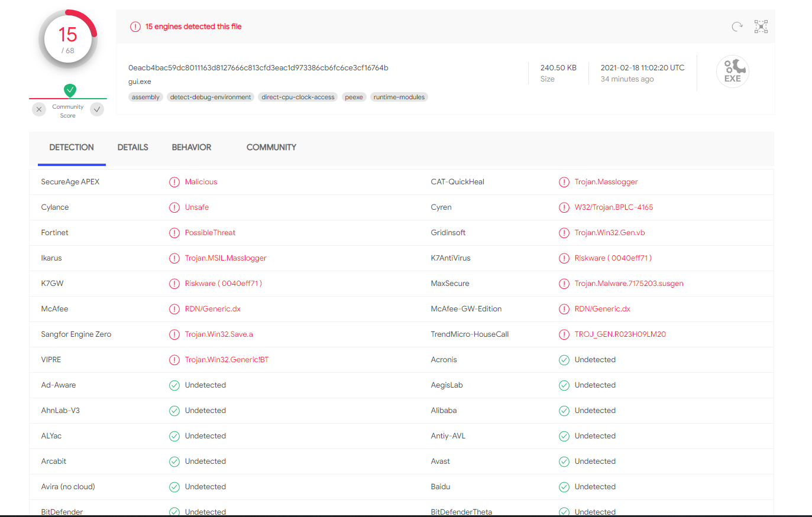Click the runtime-modules tag
Viewport: 812px width, 517px height.
click(399, 97)
